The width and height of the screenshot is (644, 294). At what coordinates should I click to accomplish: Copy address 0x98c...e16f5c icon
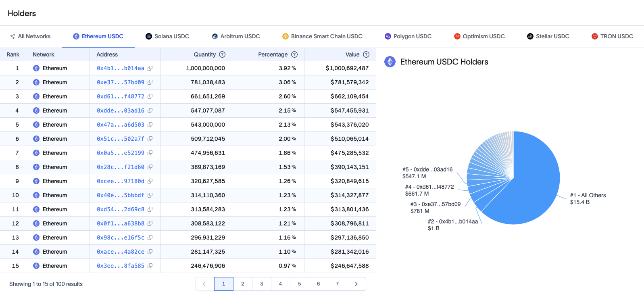150,238
